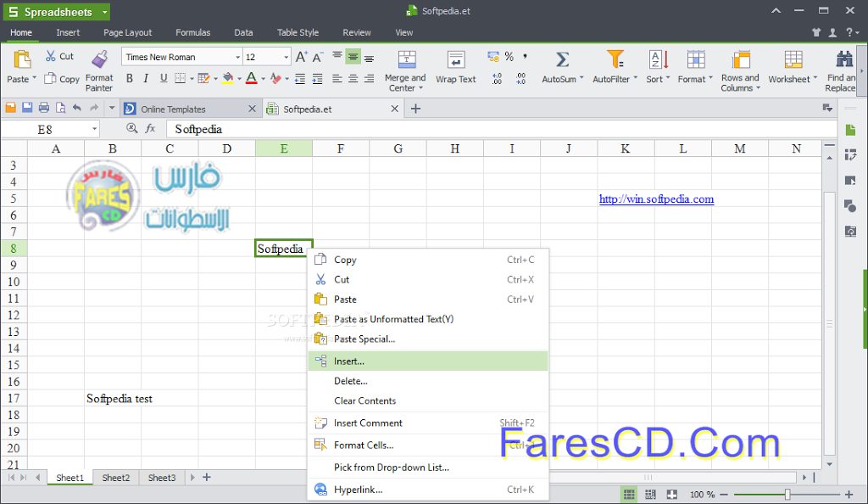Image resolution: width=868 pixels, height=504 pixels.
Task: Click the Cut scissors icon in ribbon
Action: tap(51, 56)
